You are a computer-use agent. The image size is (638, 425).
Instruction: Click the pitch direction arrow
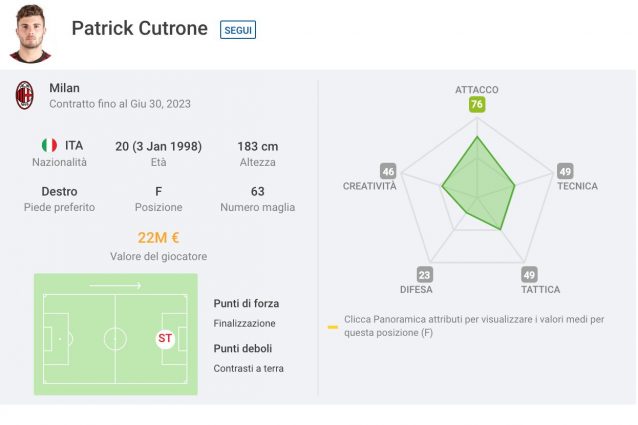[115, 286]
